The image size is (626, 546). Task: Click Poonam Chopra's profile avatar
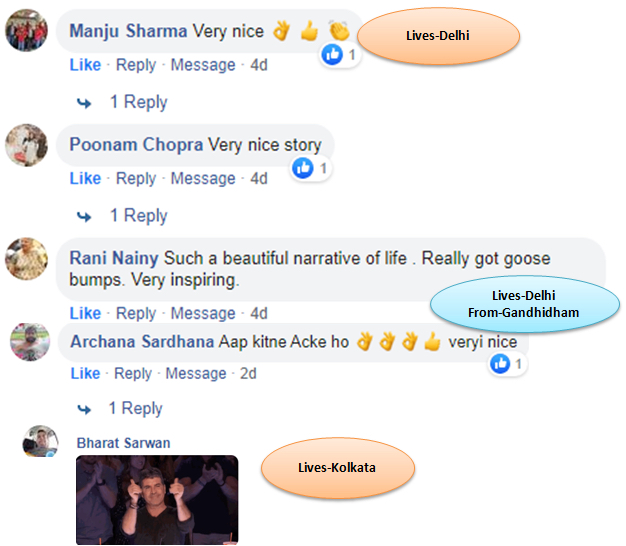(27, 146)
